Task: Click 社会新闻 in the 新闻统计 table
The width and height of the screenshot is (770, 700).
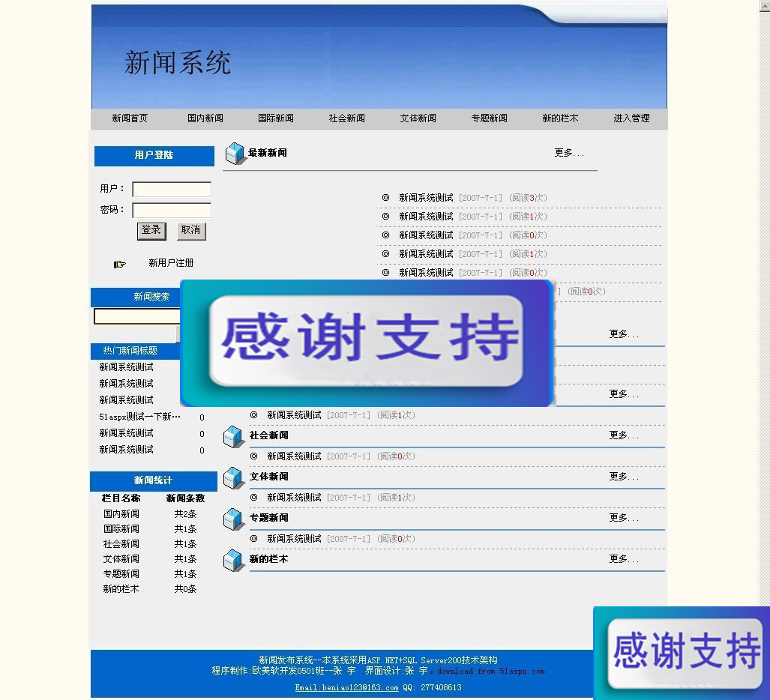Action: [121, 544]
